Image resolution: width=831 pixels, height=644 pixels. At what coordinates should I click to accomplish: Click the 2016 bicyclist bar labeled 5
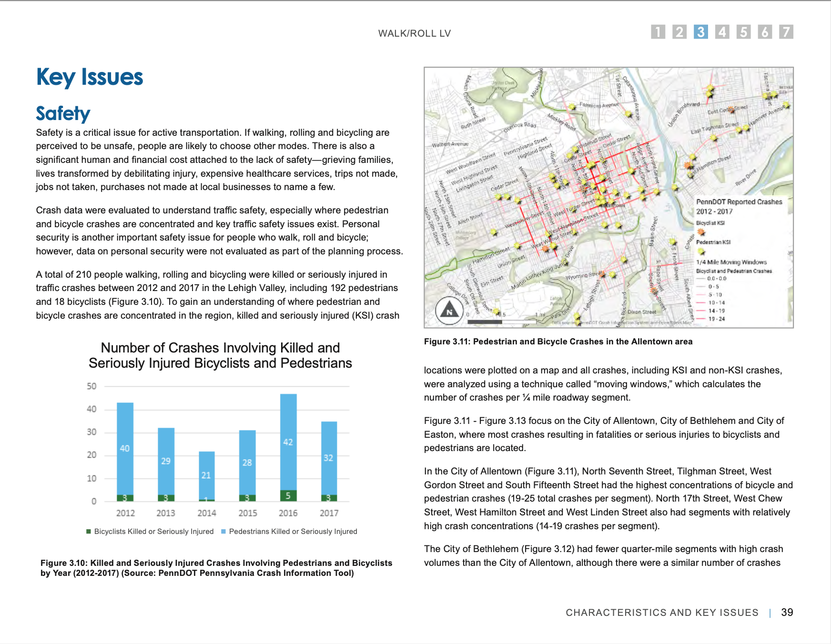(x=288, y=496)
